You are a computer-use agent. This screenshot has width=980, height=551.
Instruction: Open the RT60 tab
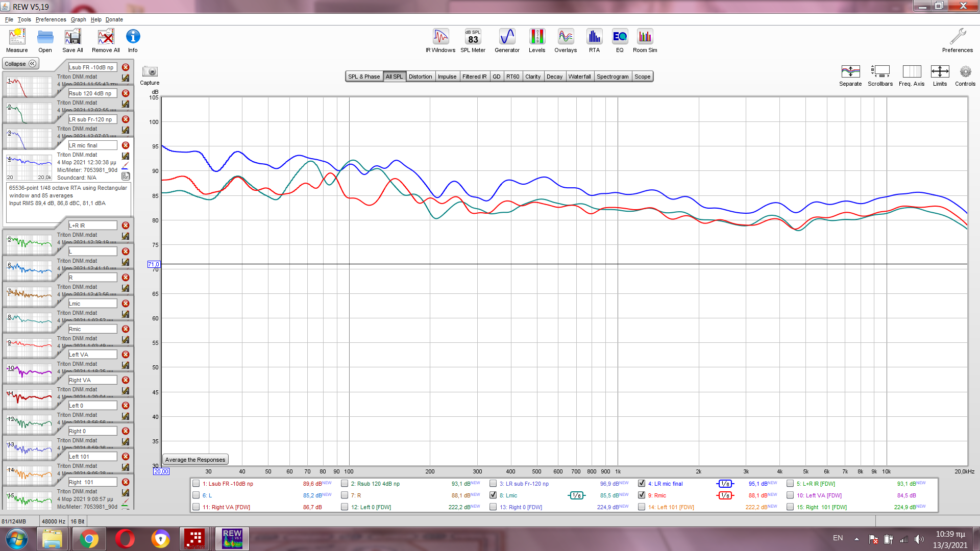point(512,77)
